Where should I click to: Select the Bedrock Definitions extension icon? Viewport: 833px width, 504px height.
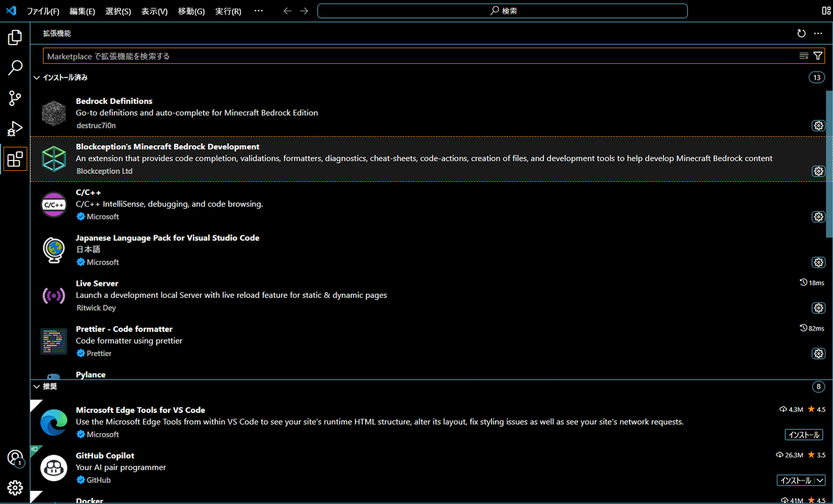point(53,113)
